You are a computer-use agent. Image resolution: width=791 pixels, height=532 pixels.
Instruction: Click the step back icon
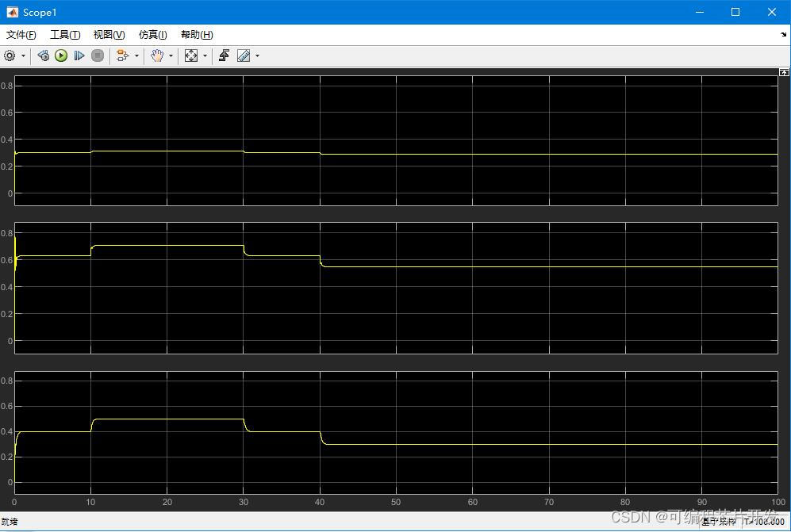click(44, 56)
